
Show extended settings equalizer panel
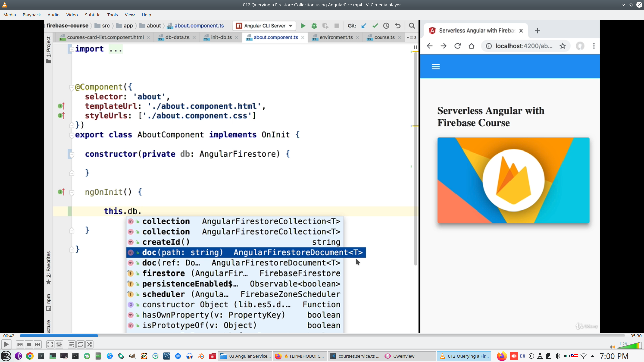coord(59,344)
